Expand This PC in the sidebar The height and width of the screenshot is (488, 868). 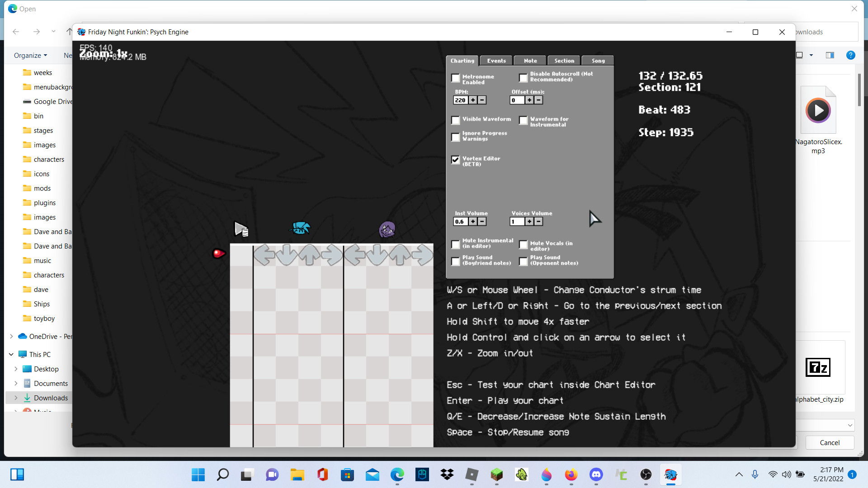click(x=11, y=354)
